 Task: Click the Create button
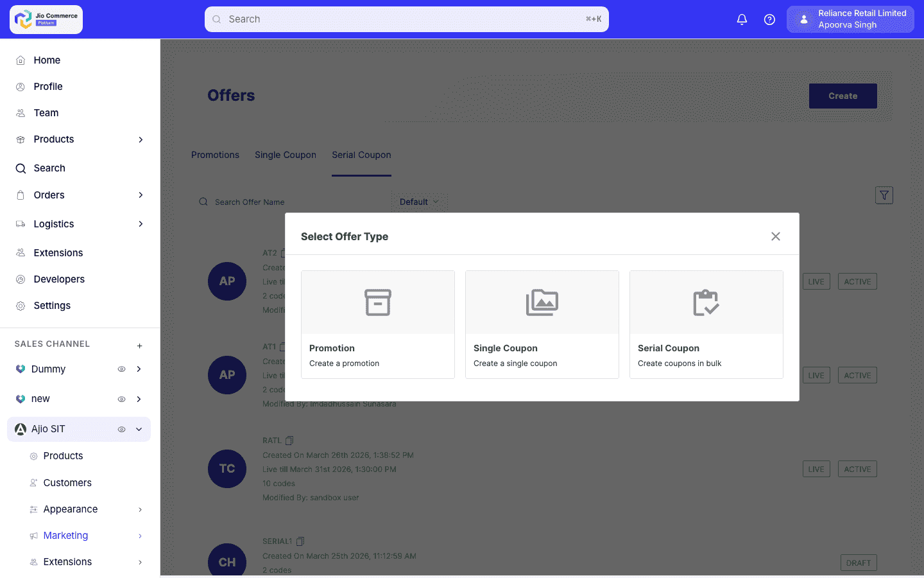click(843, 96)
